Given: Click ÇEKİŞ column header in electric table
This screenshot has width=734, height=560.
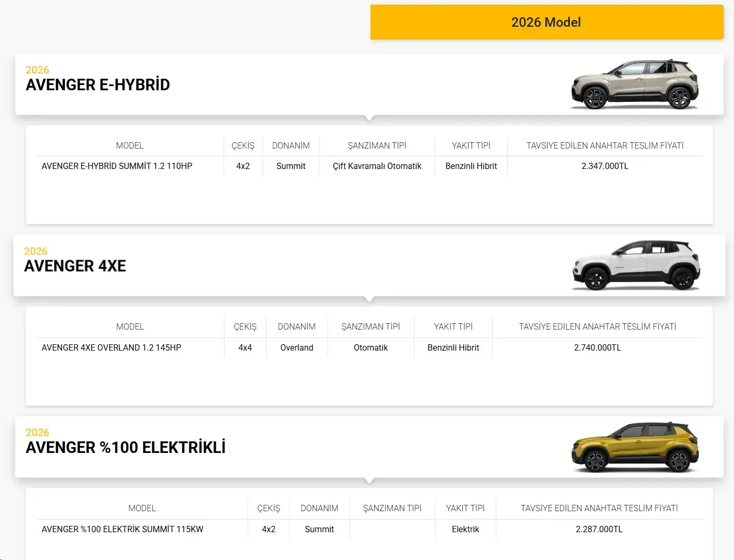Looking at the screenshot, I should pos(269,508).
